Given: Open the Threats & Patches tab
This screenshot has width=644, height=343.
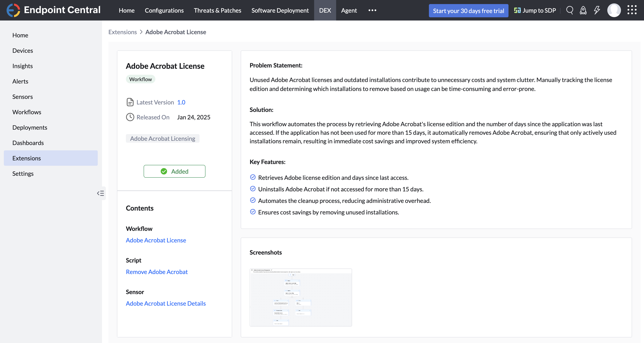Looking at the screenshot, I should (x=217, y=10).
